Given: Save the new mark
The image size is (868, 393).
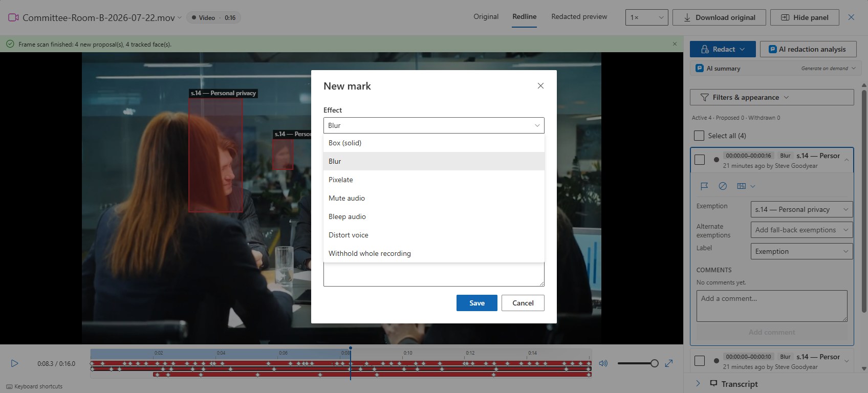Looking at the screenshot, I should tap(476, 303).
